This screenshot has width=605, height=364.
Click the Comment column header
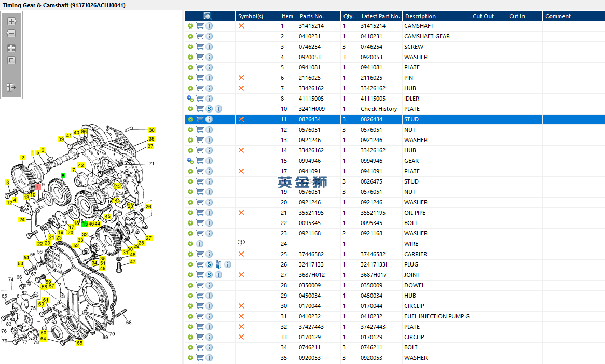(x=573, y=16)
